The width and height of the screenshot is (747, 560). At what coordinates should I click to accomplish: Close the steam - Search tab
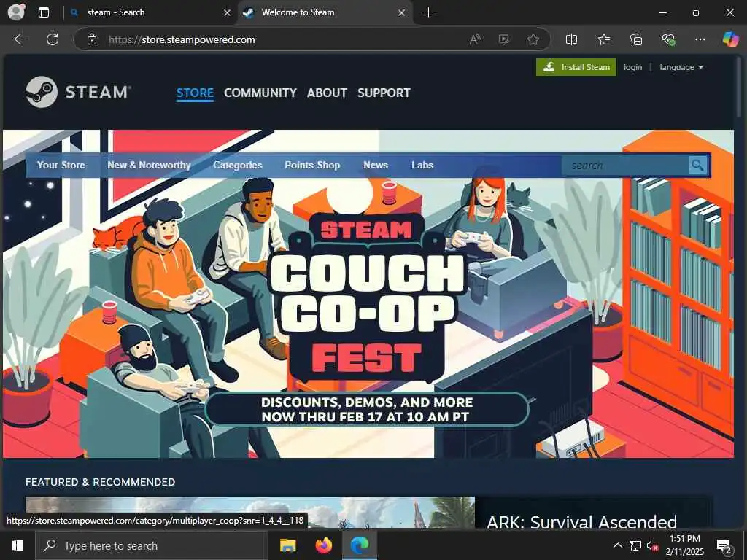228,13
